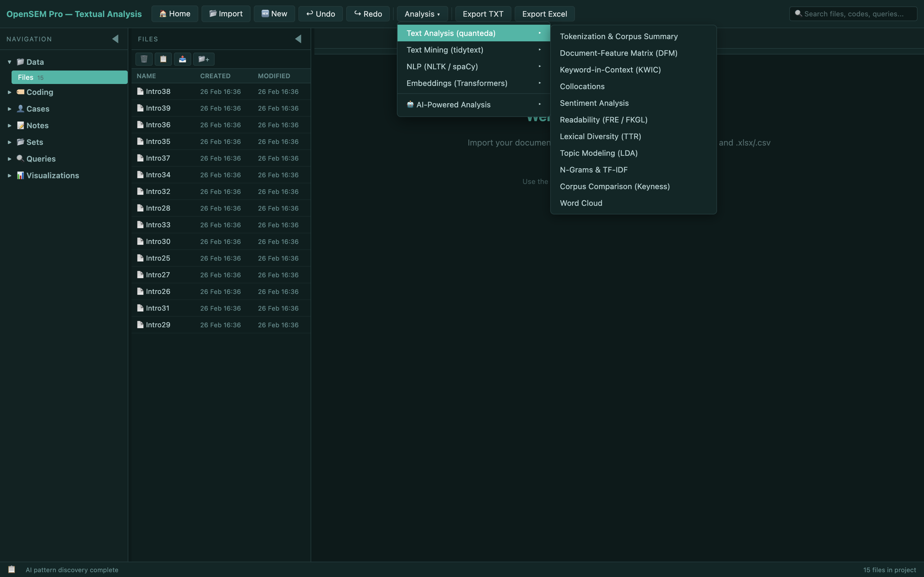Image resolution: width=924 pixels, height=577 pixels.
Task: Click the search files input field
Action: [855, 13]
